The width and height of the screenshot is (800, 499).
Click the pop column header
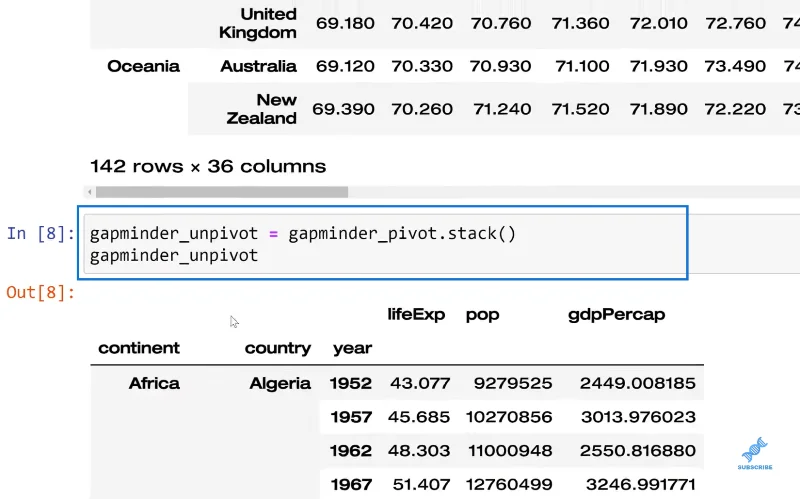coord(483,315)
